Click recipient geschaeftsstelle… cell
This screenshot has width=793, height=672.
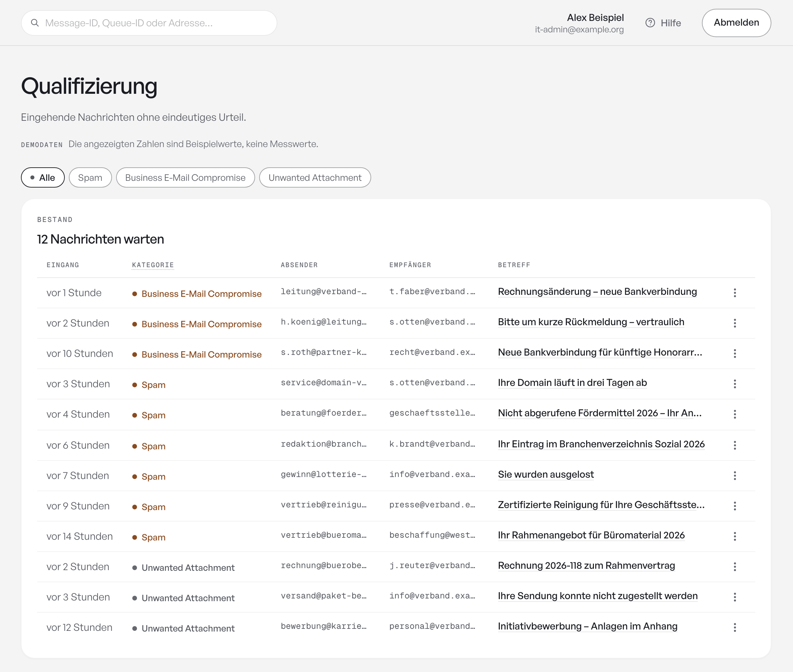click(x=432, y=413)
